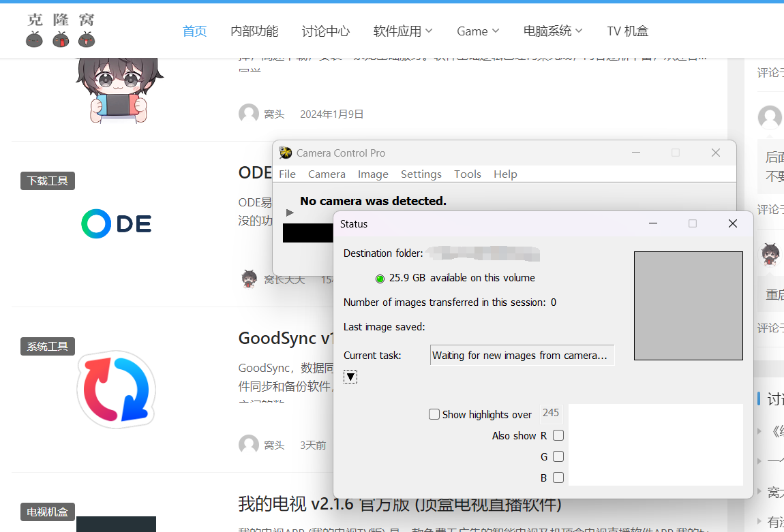784x532 pixels.
Task: Click the gray commenter avatar in right sidebar
Action: pyautogui.click(x=770, y=118)
